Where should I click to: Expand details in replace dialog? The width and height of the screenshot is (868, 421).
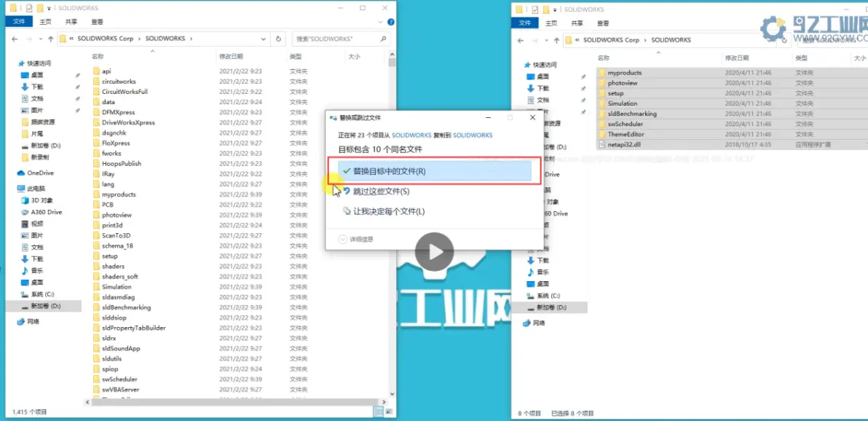(x=356, y=240)
